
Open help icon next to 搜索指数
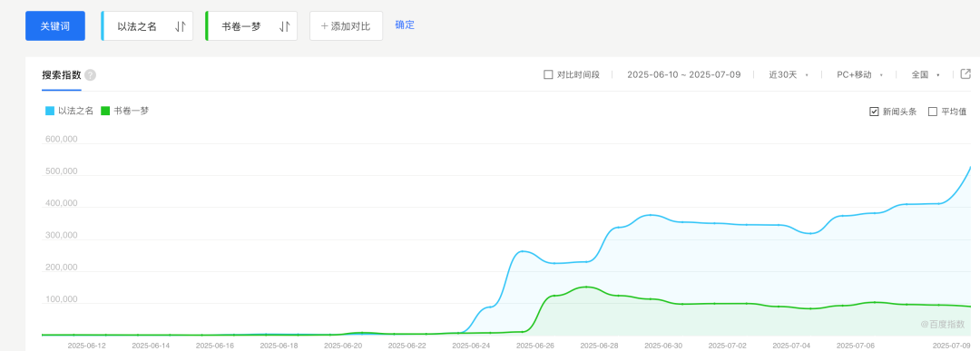point(91,75)
